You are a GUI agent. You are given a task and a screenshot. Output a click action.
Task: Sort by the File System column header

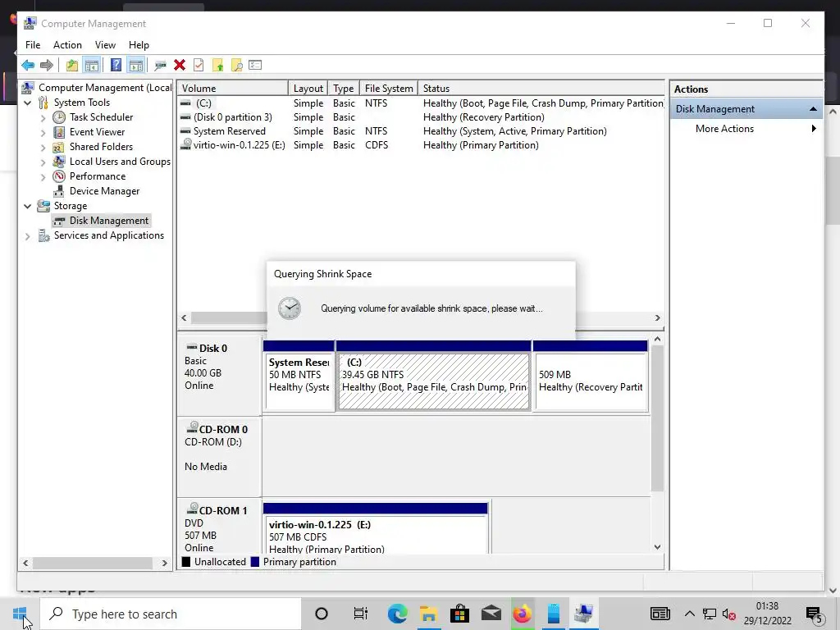click(388, 89)
